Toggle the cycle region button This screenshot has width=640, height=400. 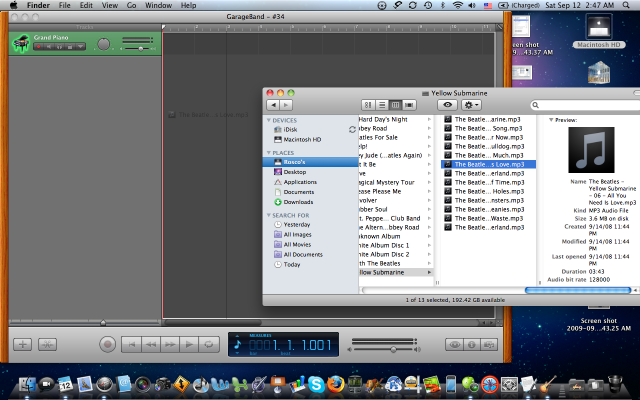pyautogui.click(x=209, y=344)
